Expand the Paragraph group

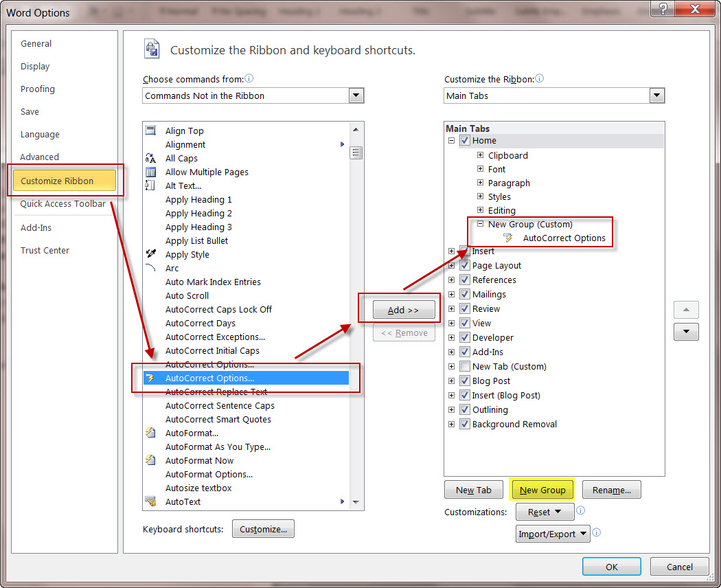coord(480,183)
